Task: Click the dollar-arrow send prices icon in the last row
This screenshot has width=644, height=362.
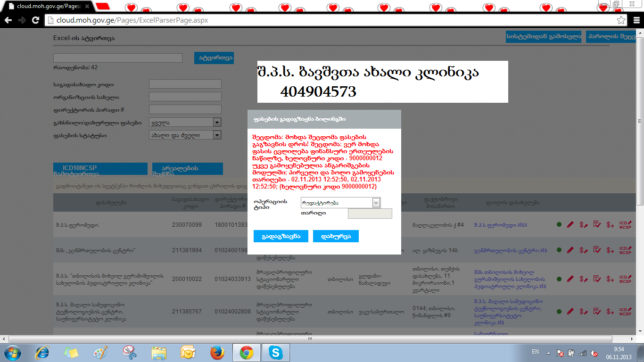Action: click(610, 312)
